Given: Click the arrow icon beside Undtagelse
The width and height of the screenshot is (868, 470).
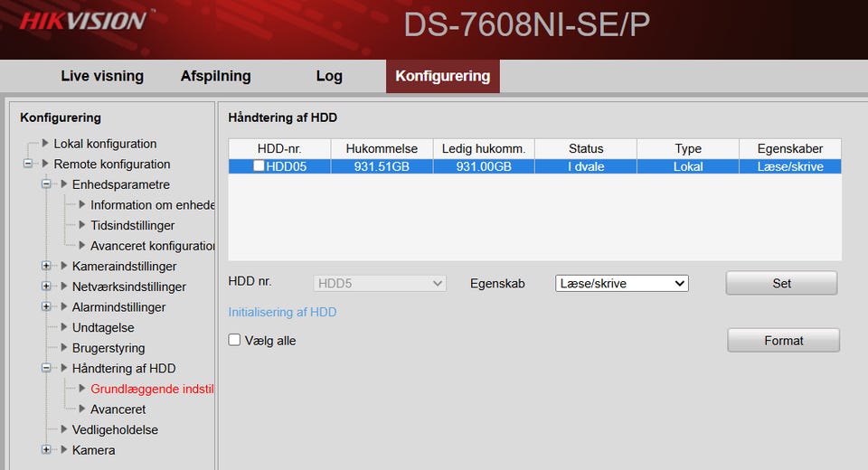Looking at the screenshot, I should (x=63, y=326).
